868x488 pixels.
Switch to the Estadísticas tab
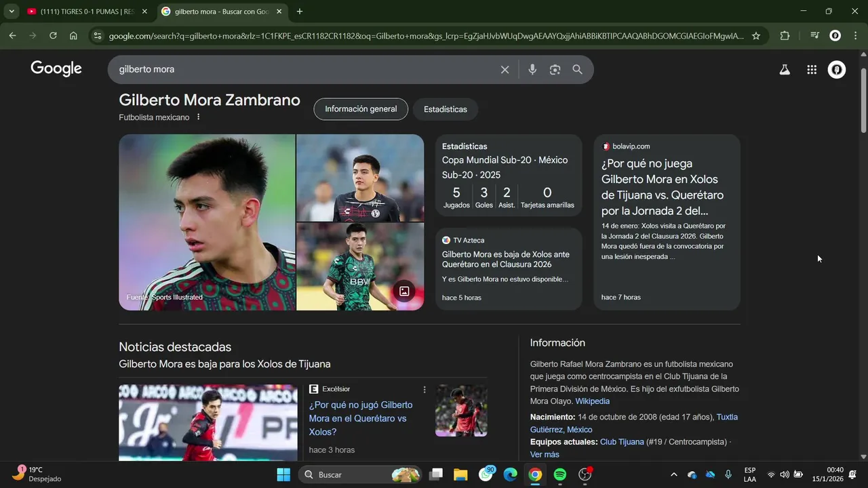[446, 109]
